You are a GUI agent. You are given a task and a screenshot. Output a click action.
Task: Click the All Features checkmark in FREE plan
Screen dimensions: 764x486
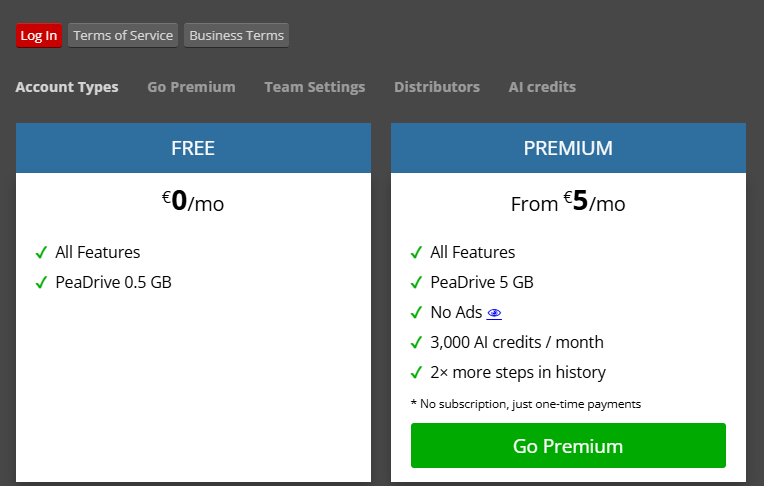[x=41, y=253]
